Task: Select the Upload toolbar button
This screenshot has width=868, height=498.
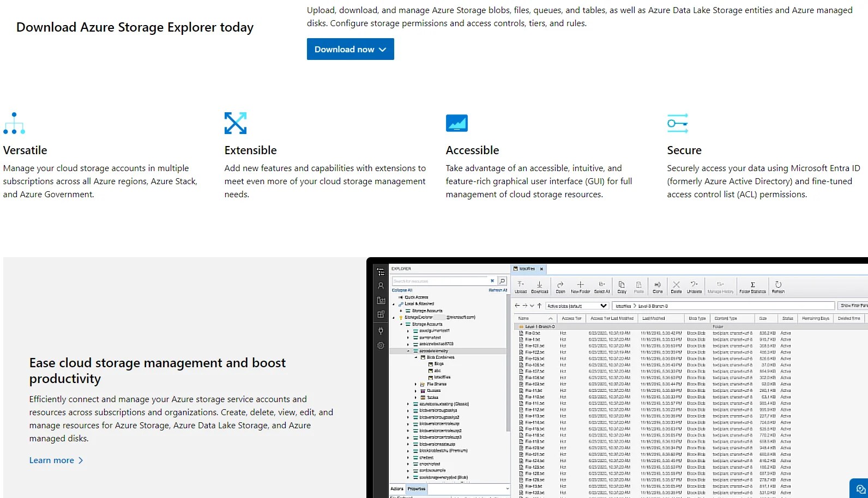Action: click(521, 287)
